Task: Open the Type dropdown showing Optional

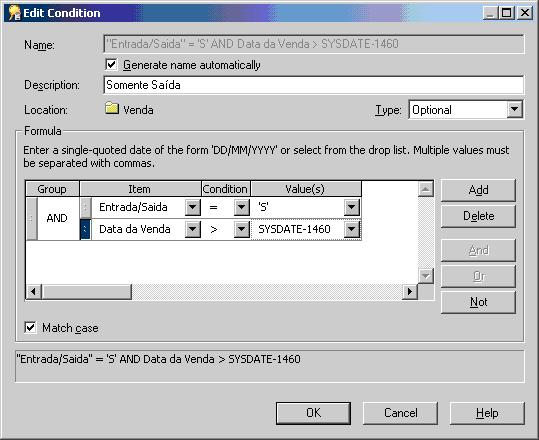Action: click(514, 110)
